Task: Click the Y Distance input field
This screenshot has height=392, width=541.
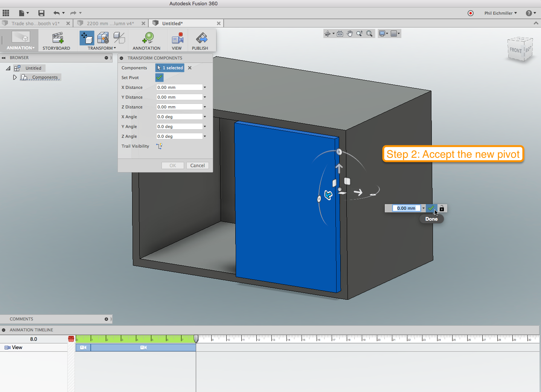Action: click(x=180, y=97)
